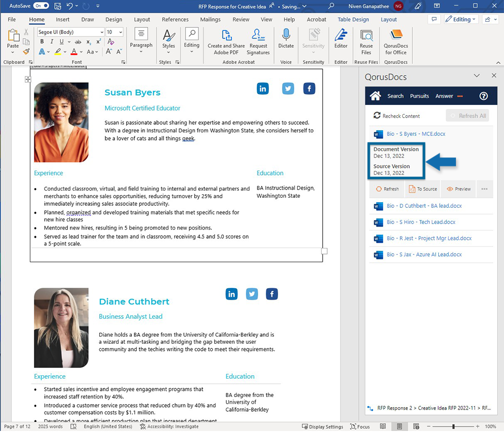Switch to the Insert tab
Screen dimensions: 504x434
coord(62,19)
